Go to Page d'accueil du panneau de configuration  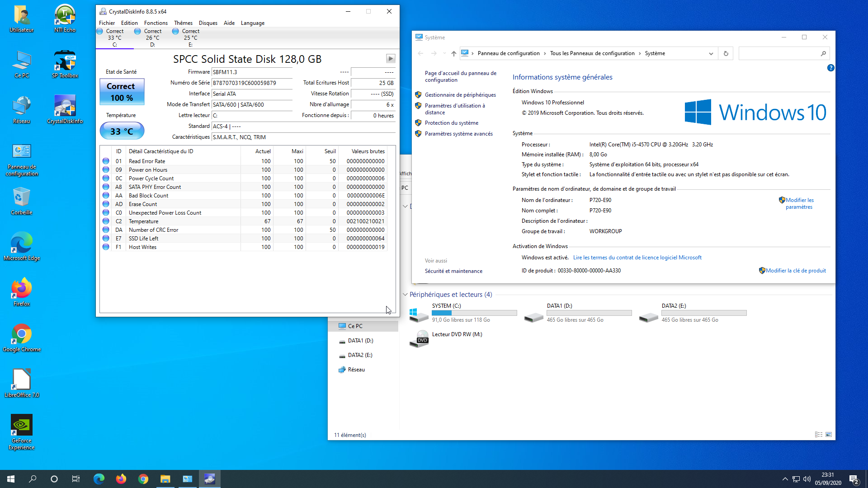pos(460,76)
